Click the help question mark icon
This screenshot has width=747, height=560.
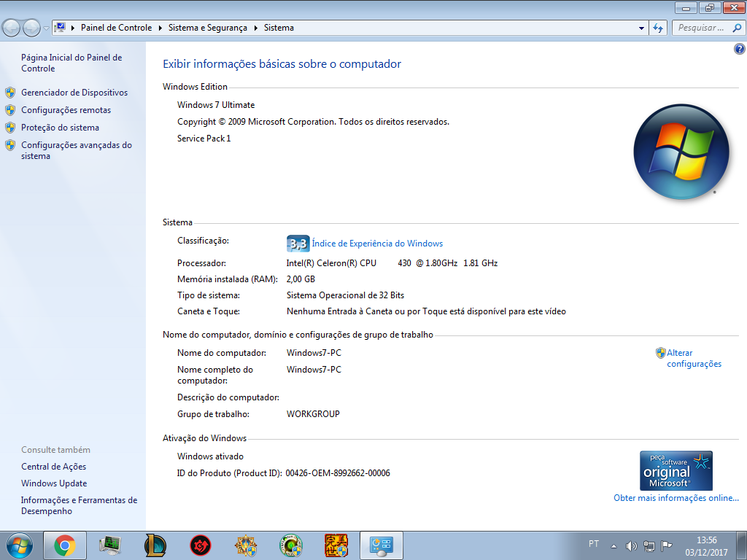pyautogui.click(x=740, y=49)
